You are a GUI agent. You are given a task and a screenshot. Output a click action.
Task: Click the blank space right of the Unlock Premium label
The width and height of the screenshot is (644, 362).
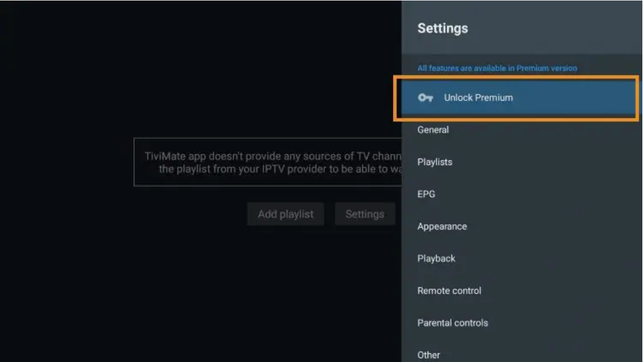575,98
